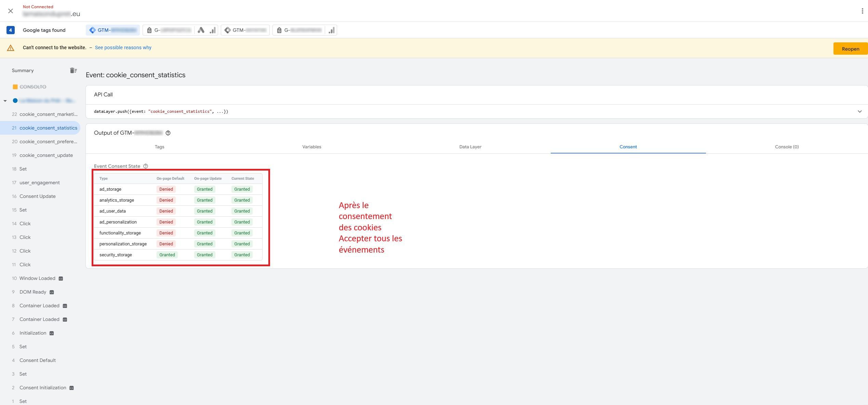Collapse the page event tree arrow
868x405 pixels.
tap(5, 101)
